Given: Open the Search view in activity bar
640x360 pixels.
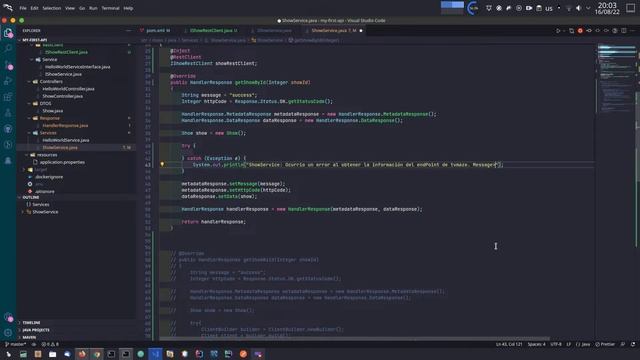Looking at the screenshot, I should [x=8, y=49].
